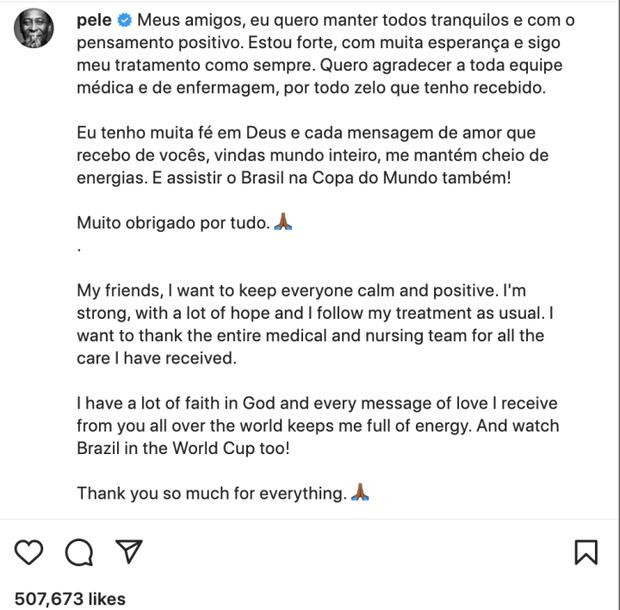This screenshot has height=610, width=620.
Task: Like the post with the heart icon
Action: (x=30, y=552)
